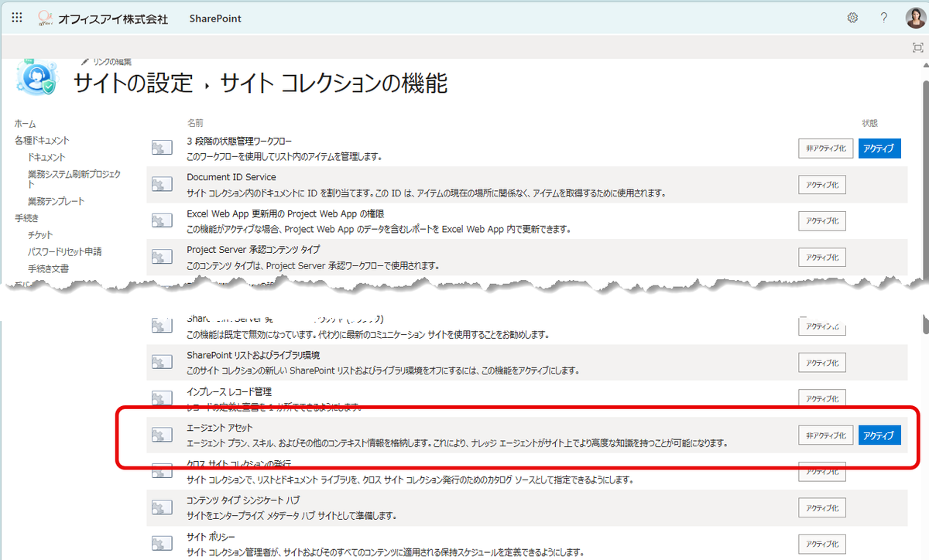Deactivate 3 段階の状態管理ワークフロー feature
The width and height of the screenshot is (929, 560).
(x=825, y=149)
